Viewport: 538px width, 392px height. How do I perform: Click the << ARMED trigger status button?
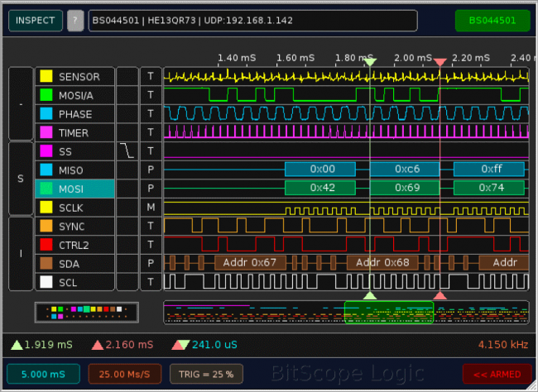(x=497, y=374)
